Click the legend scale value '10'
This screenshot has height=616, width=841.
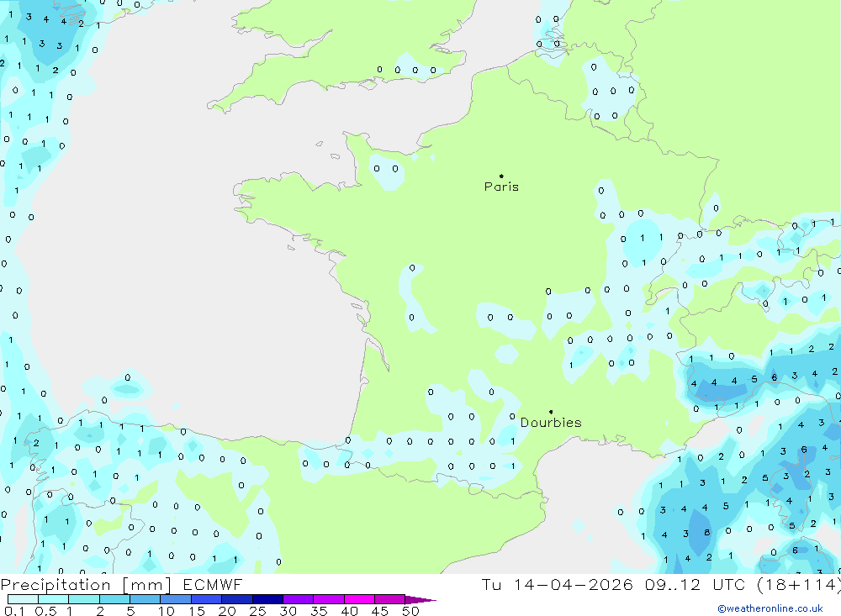(166, 611)
